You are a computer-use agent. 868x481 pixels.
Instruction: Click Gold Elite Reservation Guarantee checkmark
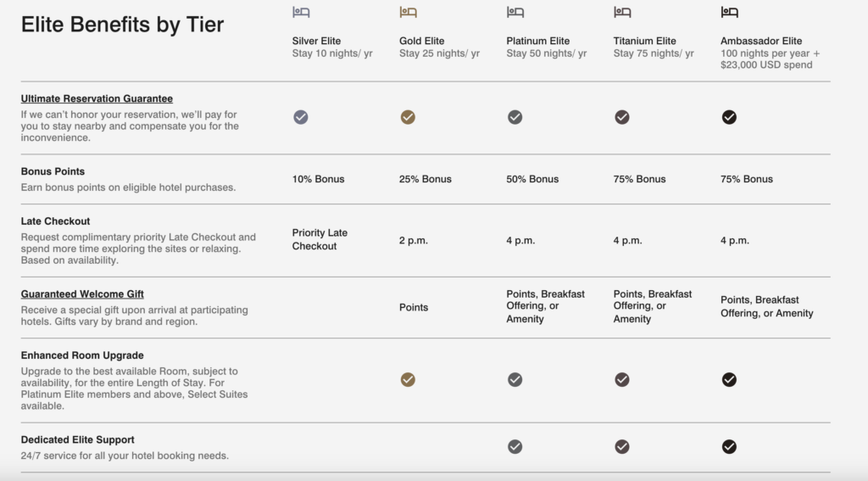pos(408,117)
